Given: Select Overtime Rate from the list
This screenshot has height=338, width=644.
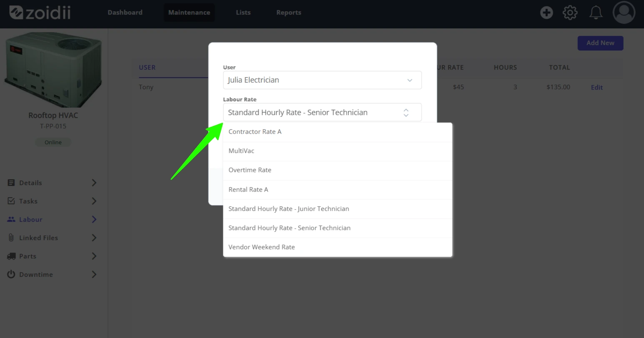Looking at the screenshot, I should tap(338, 170).
